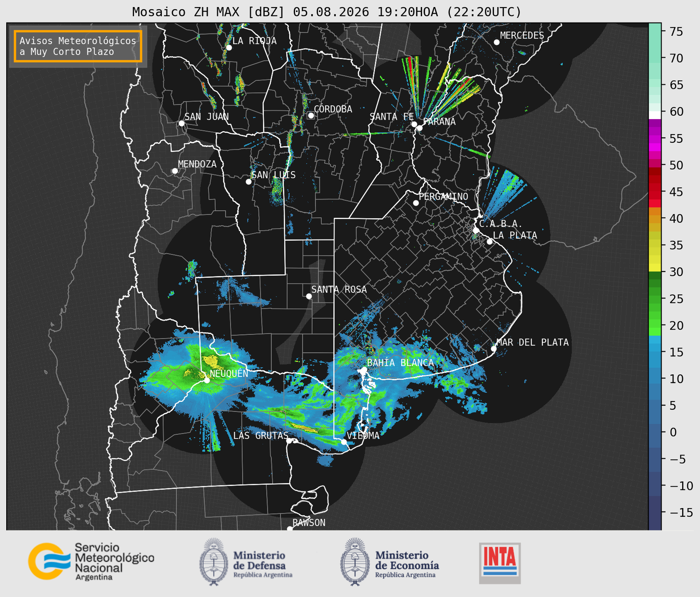
Task: Select the Córdoba city marker dot
Action: click(x=311, y=115)
